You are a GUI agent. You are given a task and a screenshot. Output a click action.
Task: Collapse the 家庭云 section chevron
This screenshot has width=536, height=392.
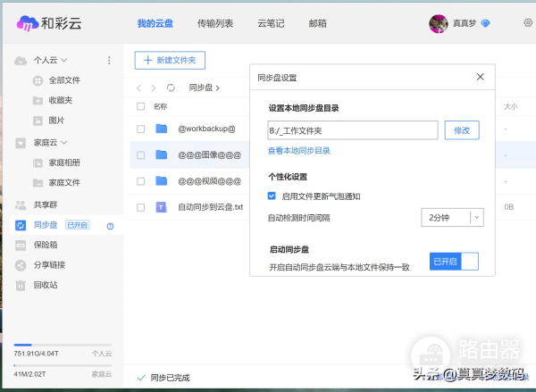64,143
